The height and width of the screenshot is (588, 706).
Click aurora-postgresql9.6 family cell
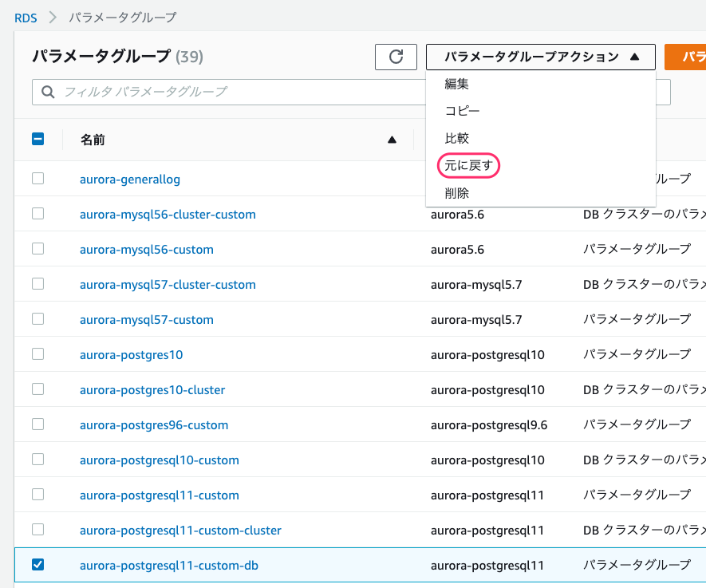click(488, 425)
